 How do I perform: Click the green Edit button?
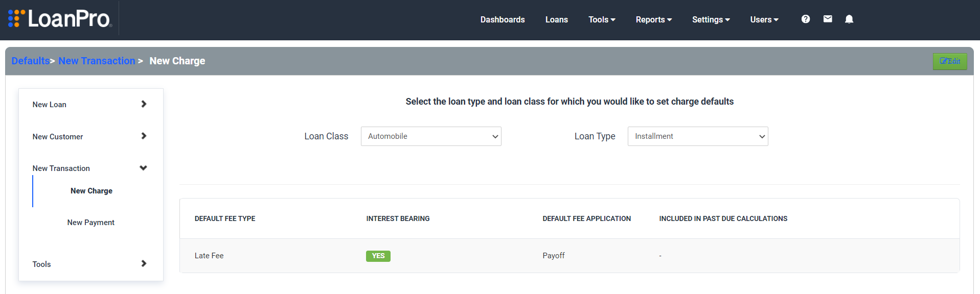pyautogui.click(x=950, y=61)
